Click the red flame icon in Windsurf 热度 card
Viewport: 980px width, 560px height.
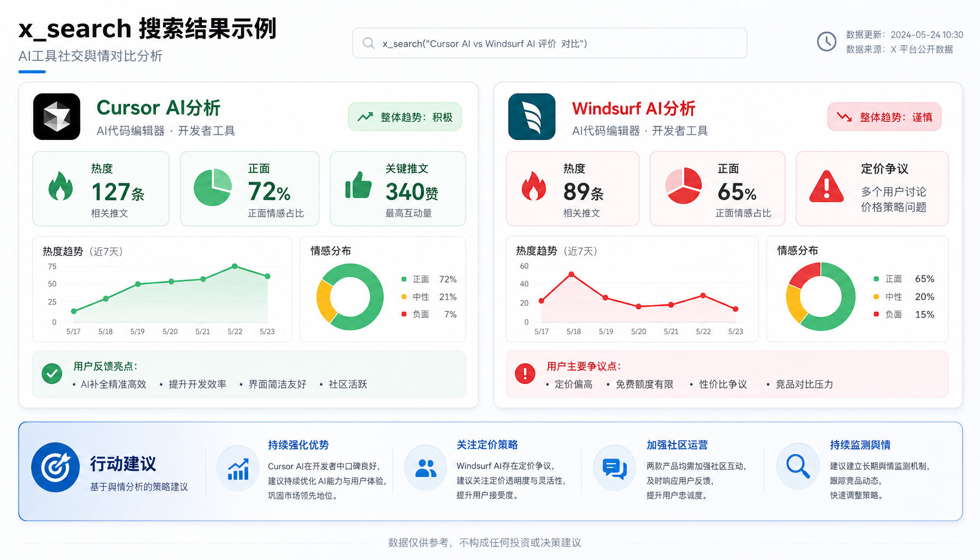[x=534, y=186]
